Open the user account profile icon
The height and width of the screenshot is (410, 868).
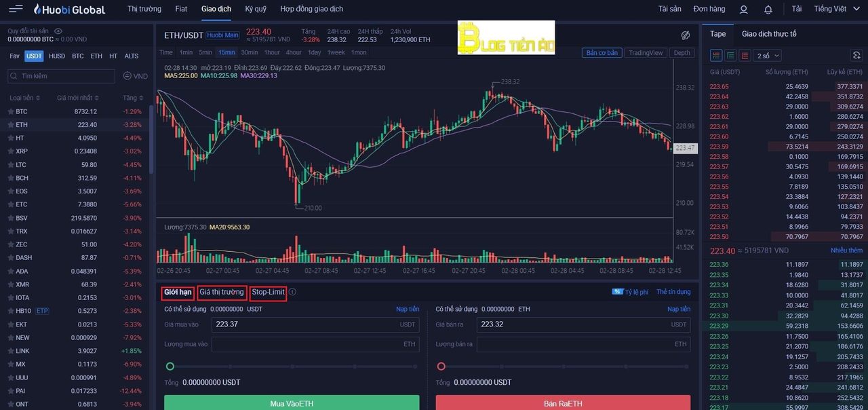click(x=743, y=10)
